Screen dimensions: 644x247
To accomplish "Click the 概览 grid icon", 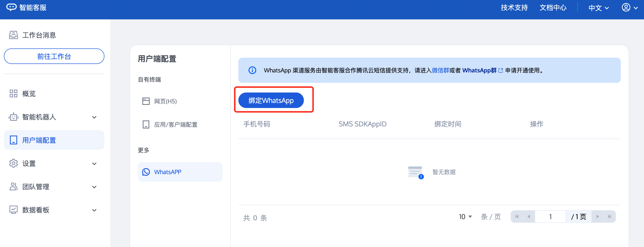I will (x=14, y=94).
